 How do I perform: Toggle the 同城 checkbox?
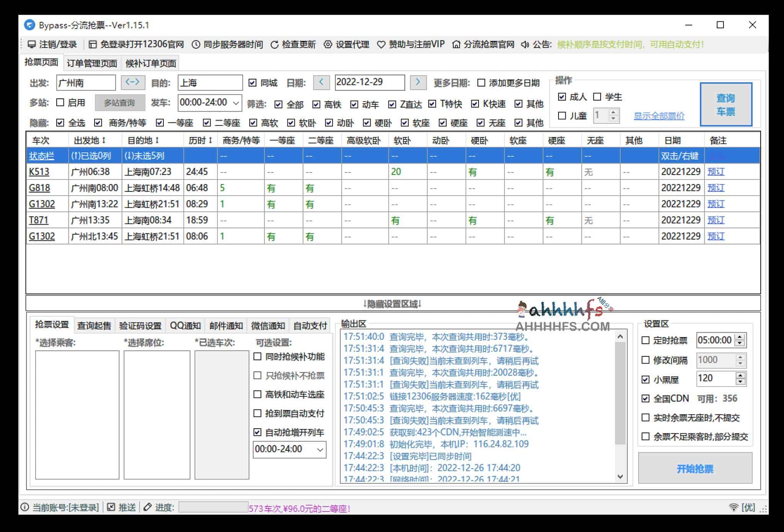click(x=252, y=83)
